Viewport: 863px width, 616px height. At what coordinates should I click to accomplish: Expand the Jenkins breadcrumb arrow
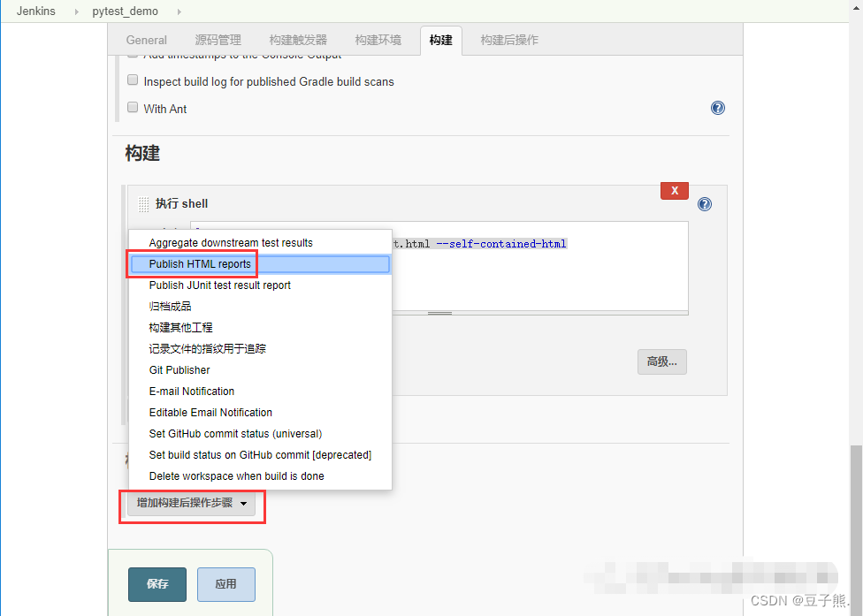[77, 11]
